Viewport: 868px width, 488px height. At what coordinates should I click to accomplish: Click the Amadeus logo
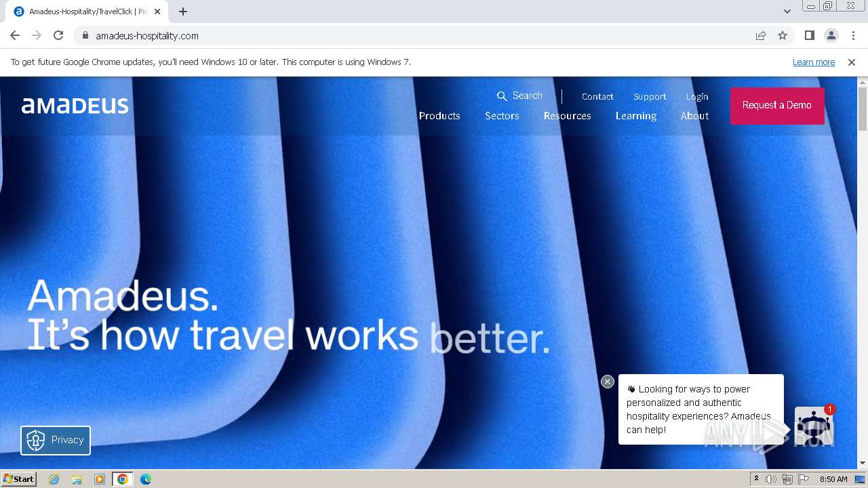click(75, 105)
